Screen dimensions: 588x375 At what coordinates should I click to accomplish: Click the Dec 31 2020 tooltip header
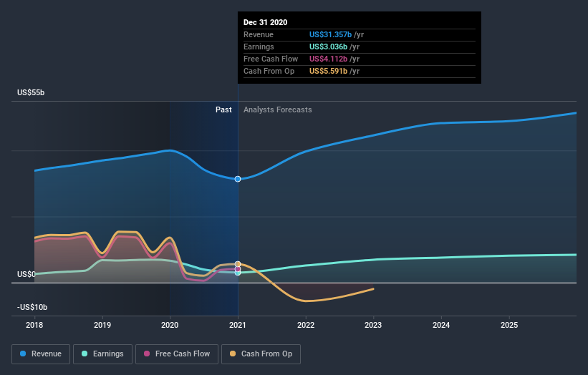(265, 22)
